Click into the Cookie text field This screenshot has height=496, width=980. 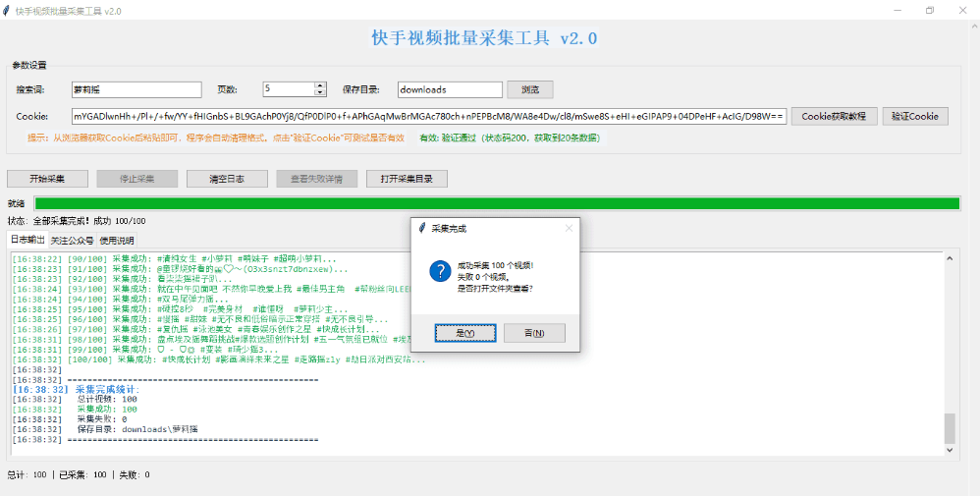[429, 116]
